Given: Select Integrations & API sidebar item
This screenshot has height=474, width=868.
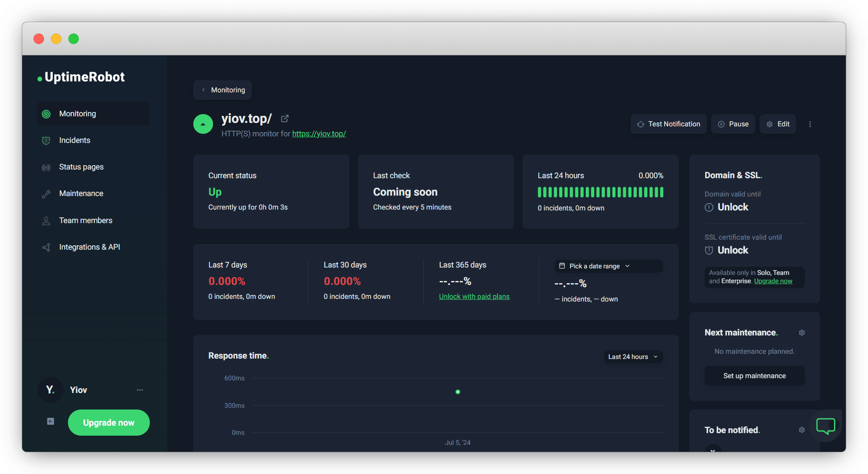Looking at the screenshot, I should (89, 247).
